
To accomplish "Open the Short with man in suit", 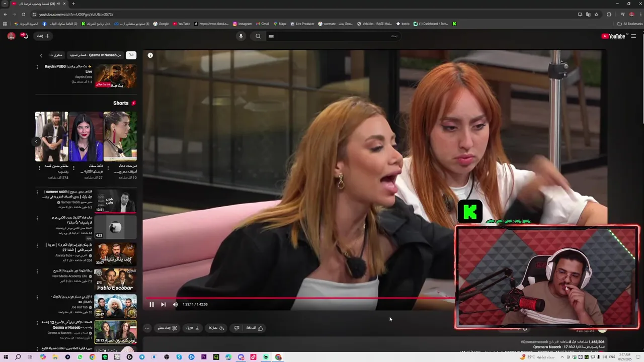I will point(51,136).
